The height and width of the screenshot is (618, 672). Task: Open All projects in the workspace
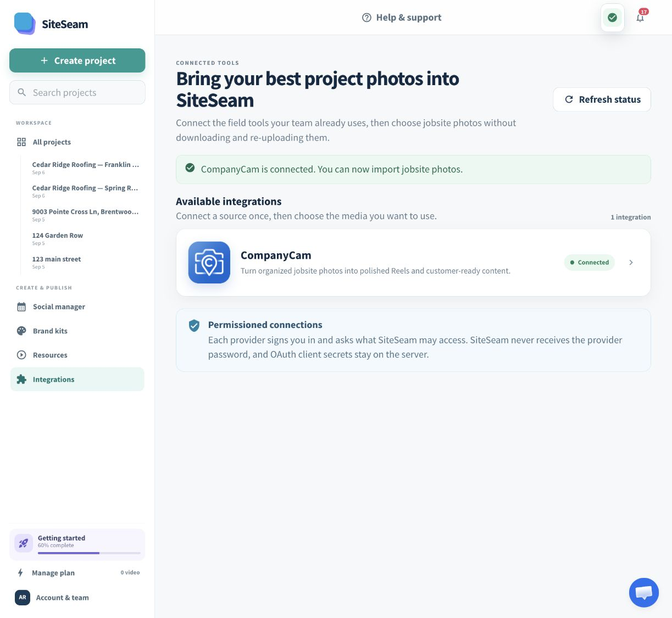(77, 142)
